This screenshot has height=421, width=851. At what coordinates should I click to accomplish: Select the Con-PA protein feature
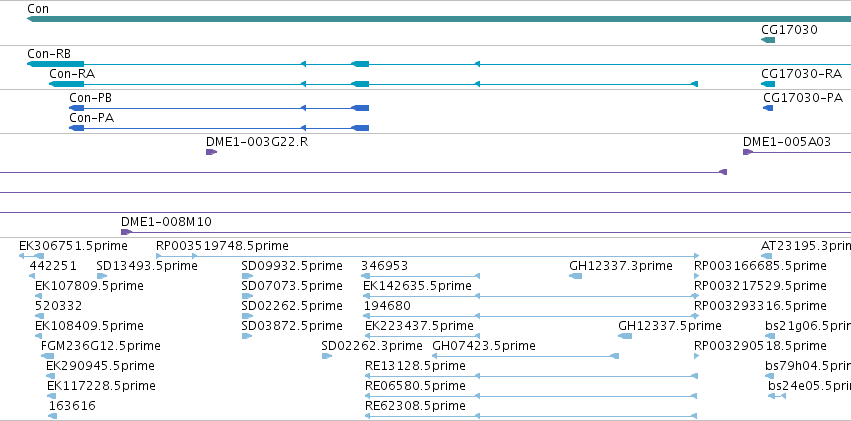[219, 128]
